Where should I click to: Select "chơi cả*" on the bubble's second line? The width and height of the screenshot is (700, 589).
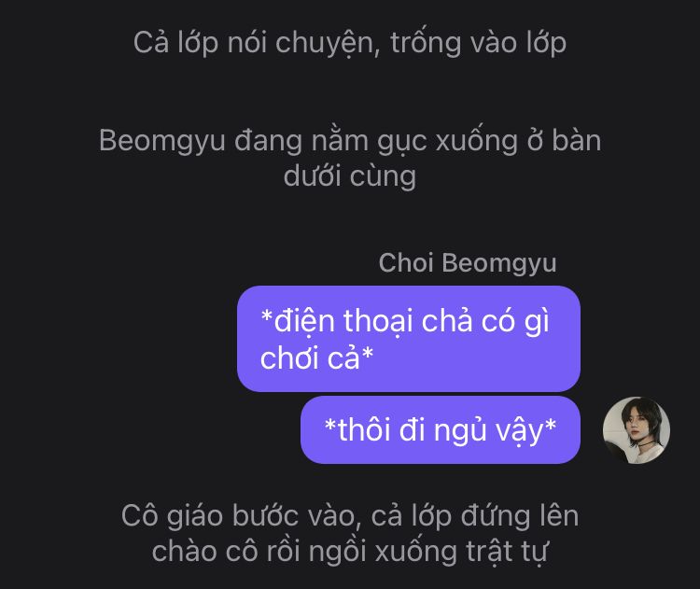tap(316, 358)
